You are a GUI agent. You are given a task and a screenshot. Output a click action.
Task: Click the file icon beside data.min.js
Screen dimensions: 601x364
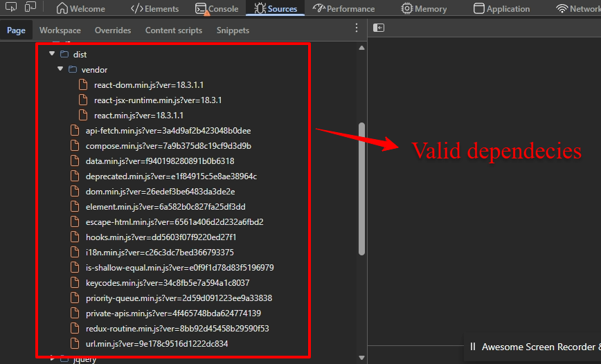pyautogui.click(x=75, y=161)
